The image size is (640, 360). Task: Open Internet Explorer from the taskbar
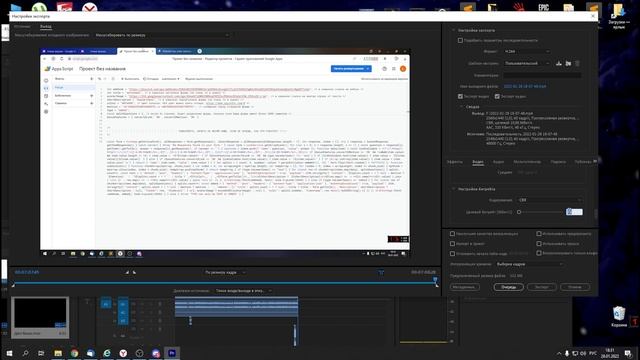pyautogui.click(x=107, y=353)
